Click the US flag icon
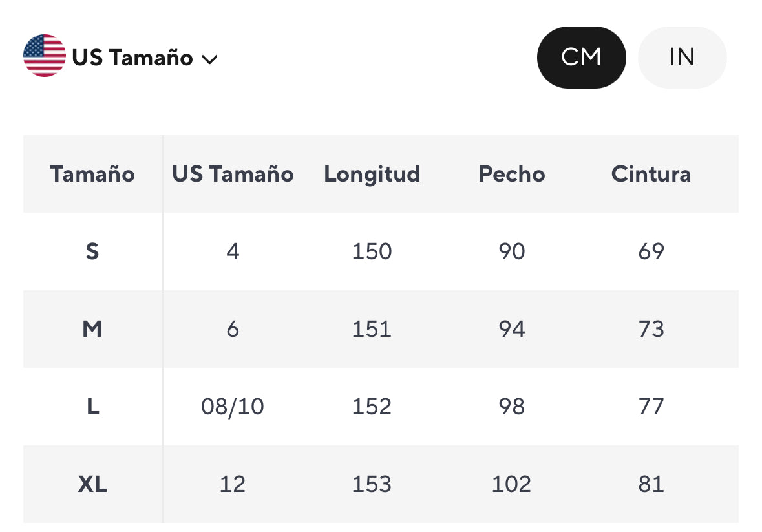762x532 pixels. pyautogui.click(x=45, y=56)
